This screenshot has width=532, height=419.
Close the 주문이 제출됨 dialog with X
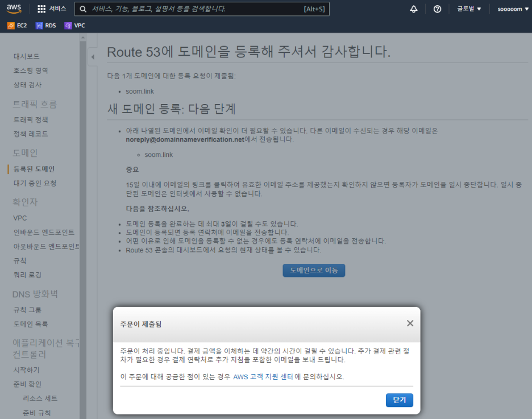pos(410,323)
